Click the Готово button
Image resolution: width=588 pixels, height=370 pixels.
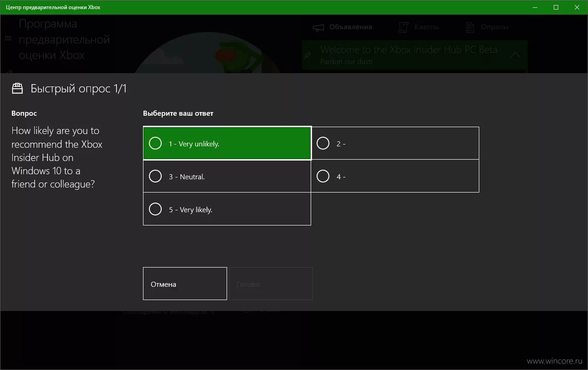(x=270, y=284)
